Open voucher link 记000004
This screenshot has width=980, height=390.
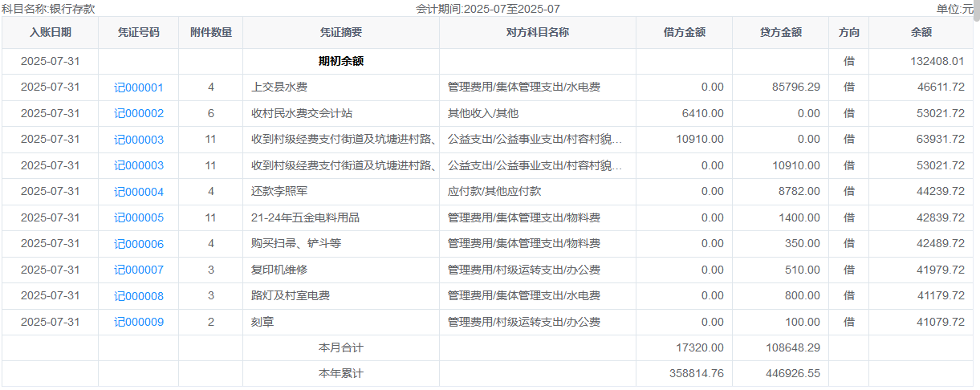coord(138,192)
